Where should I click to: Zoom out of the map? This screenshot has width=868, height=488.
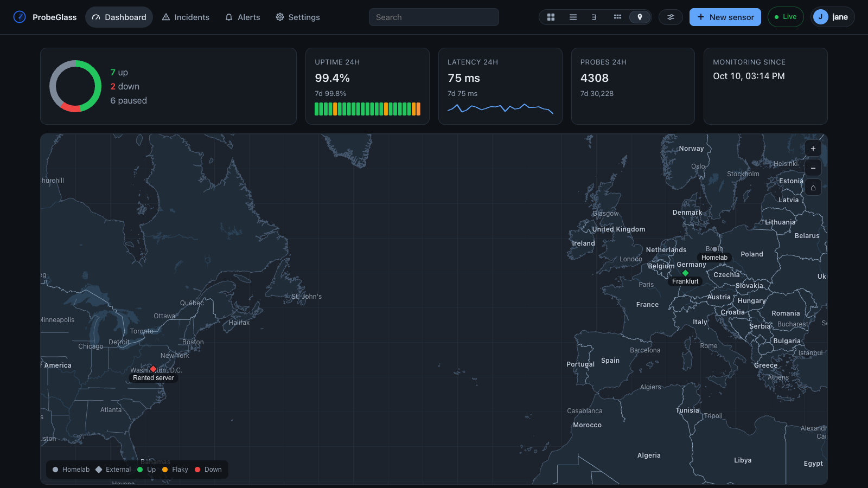(x=813, y=168)
